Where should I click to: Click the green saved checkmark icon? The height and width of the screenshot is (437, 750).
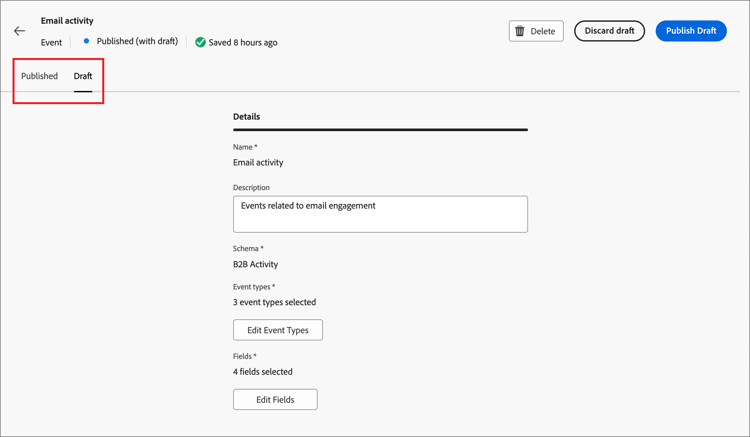[x=200, y=42]
